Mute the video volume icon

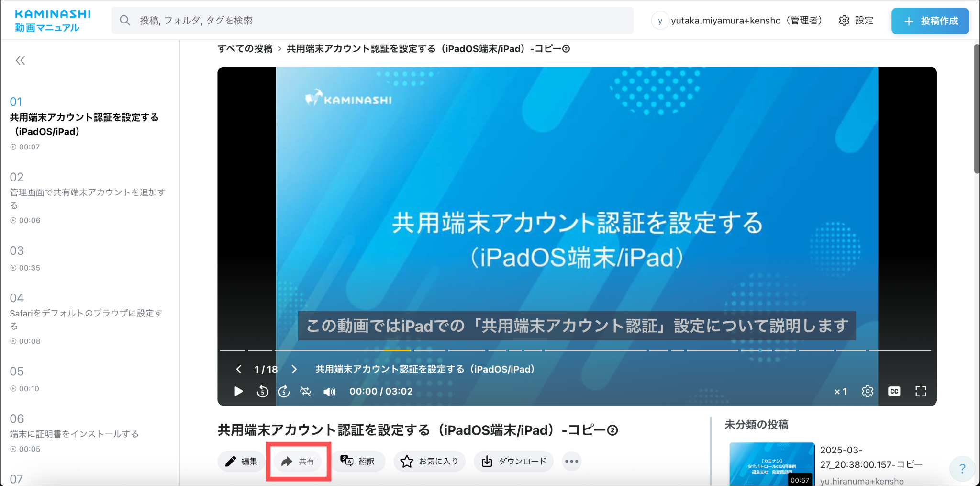point(329,392)
